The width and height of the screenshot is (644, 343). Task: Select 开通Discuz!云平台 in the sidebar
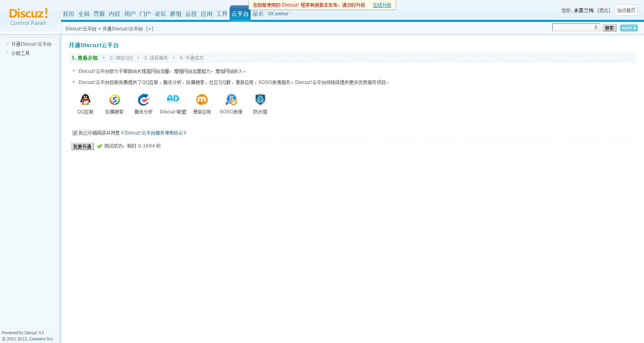[31, 44]
